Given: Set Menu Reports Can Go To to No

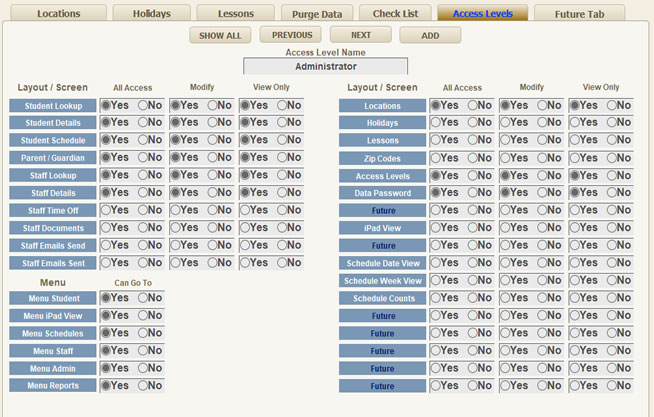Looking at the screenshot, I should (x=143, y=385).
